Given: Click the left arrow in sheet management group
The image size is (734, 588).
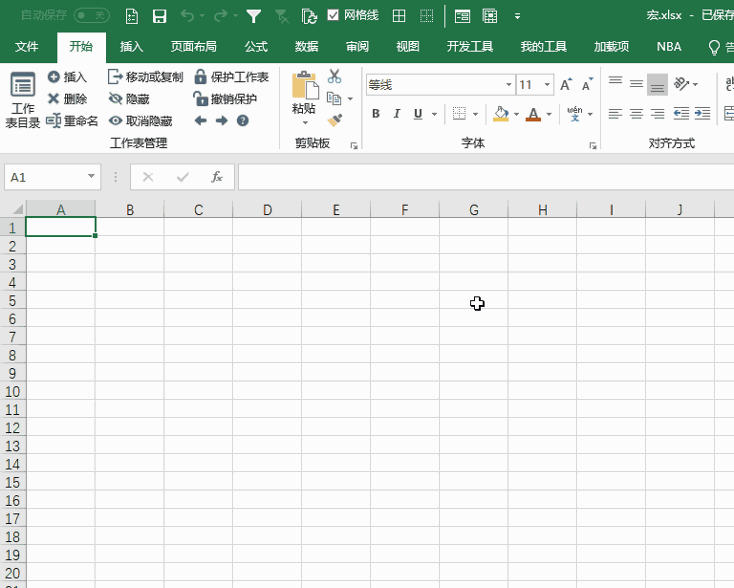Looking at the screenshot, I should pos(200,121).
